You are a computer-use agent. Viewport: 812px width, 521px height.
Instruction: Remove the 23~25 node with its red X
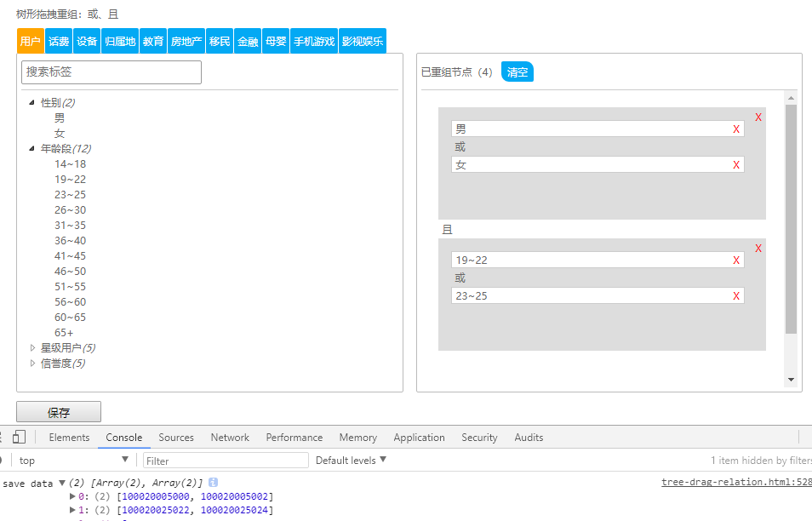click(x=736, y=295)
